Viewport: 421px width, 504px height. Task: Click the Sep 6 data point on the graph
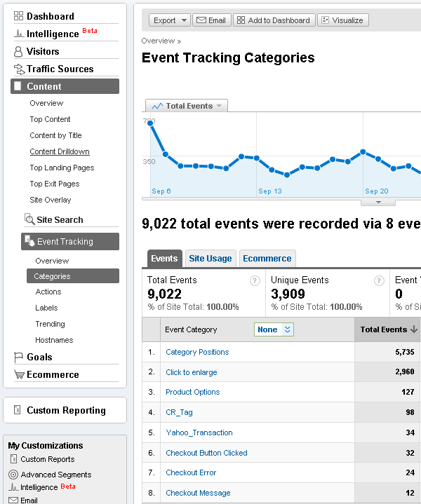pyautogui.click(x=150, y=123)
